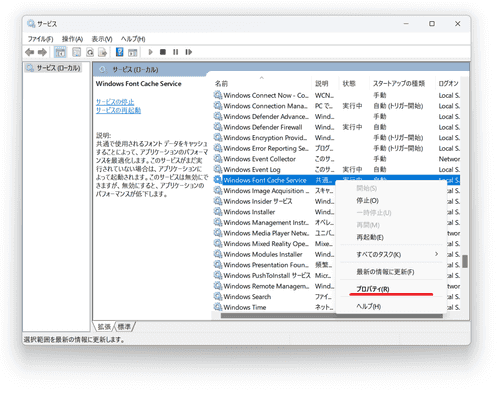The image size is (500, 395).
Task: Click the Restart Service toolbar icon
Action: 189,52
